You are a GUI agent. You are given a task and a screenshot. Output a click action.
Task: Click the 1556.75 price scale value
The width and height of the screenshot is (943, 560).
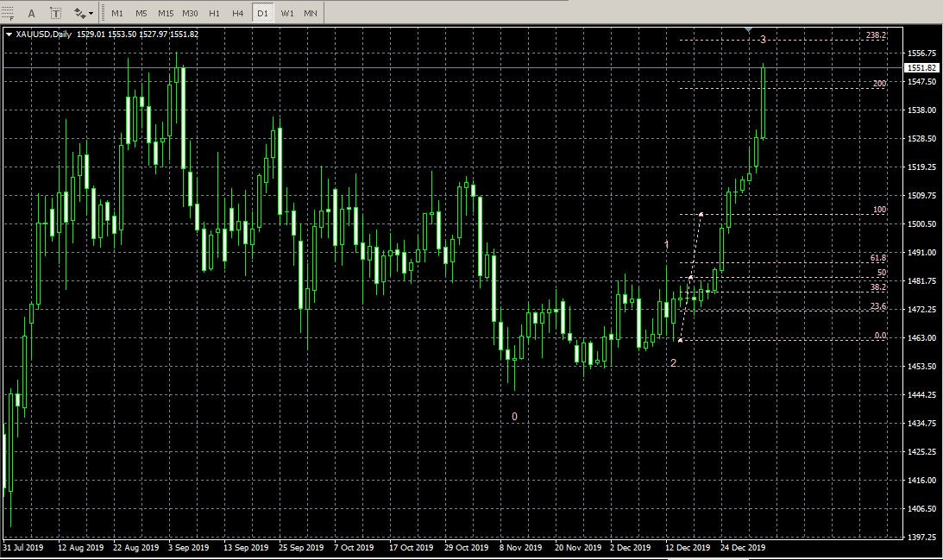click(x=921, y=53)
